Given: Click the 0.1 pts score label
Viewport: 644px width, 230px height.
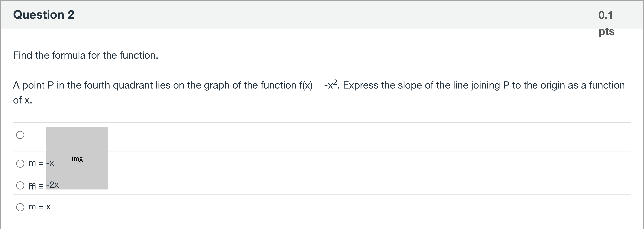Looking at the screenshot, I should pyautogui.click(x=606, y=23).
